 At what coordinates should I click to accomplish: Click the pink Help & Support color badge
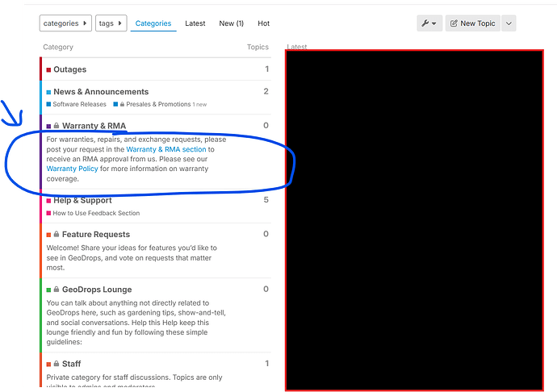[x=48, y=201]
